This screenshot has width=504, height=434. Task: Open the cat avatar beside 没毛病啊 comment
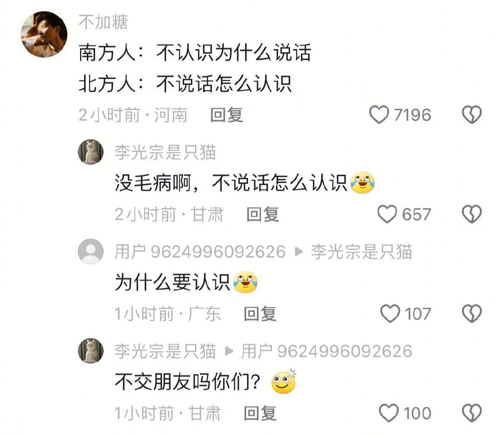[x=90, y=152]
